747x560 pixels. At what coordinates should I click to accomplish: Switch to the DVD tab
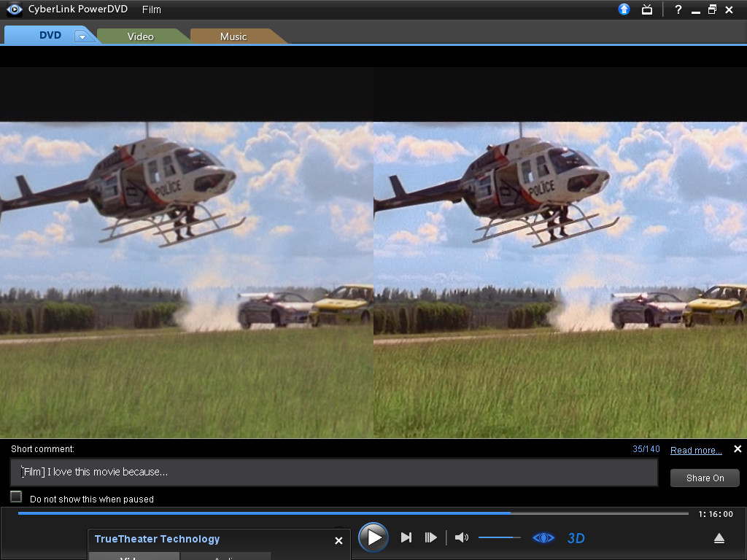click(x=50, y=35)
